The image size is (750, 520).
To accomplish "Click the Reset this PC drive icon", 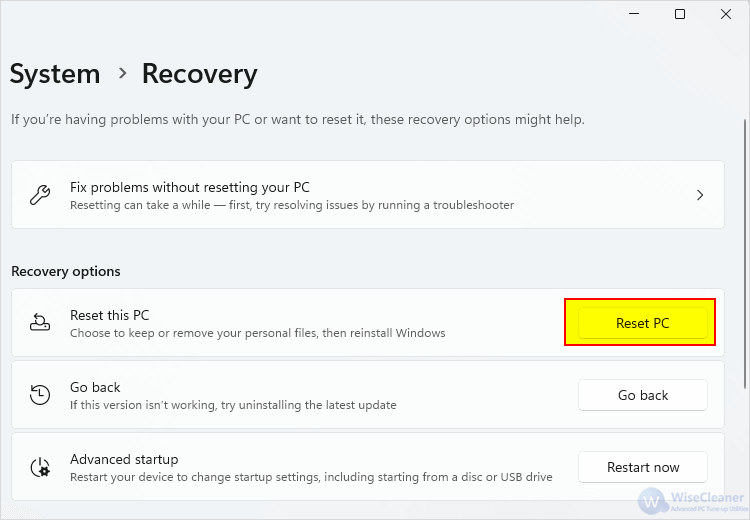I will 40,322.
